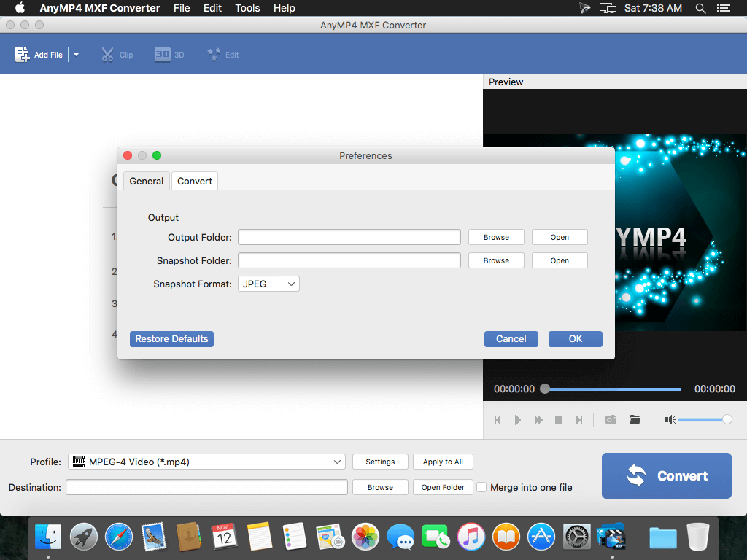Open profile Settings button
The image size is (747, 560).
(380, 462)
